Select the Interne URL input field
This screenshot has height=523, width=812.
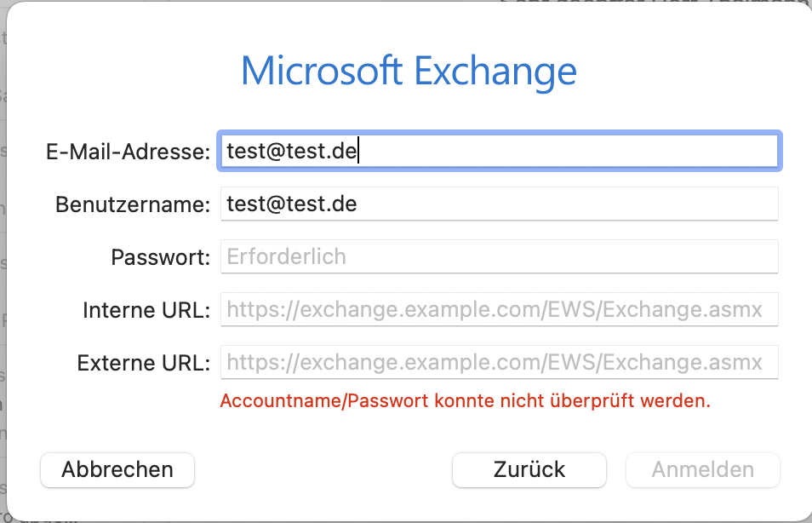(499, 310)
